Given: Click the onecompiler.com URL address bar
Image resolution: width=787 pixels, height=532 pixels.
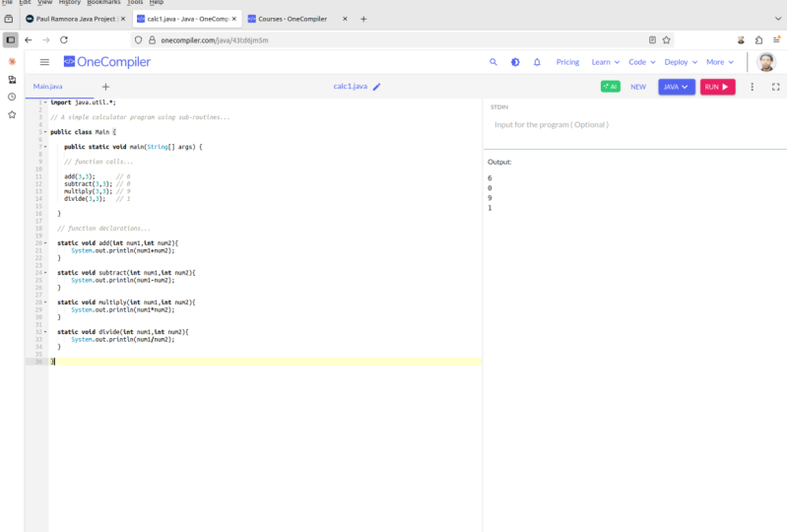Looking at the screenshot, I should tap(402, 40).
